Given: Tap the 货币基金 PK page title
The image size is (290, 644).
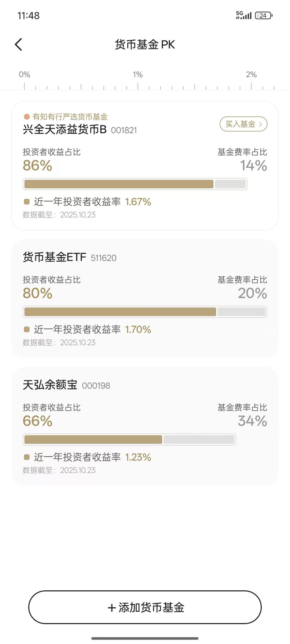Looking at the screenshot, I should coord(145,45).
